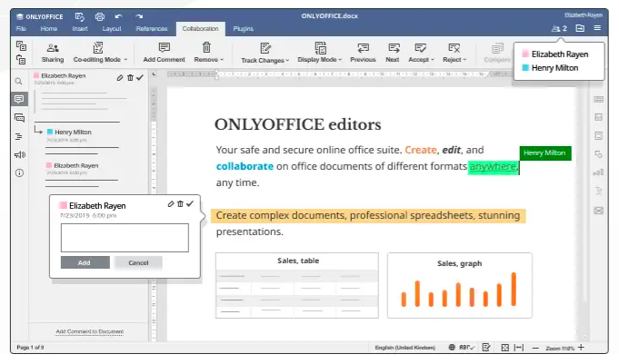Viewport: 619px width, 364px height.
Task: Toggle spell checking in the status bar
Action: 466,348
